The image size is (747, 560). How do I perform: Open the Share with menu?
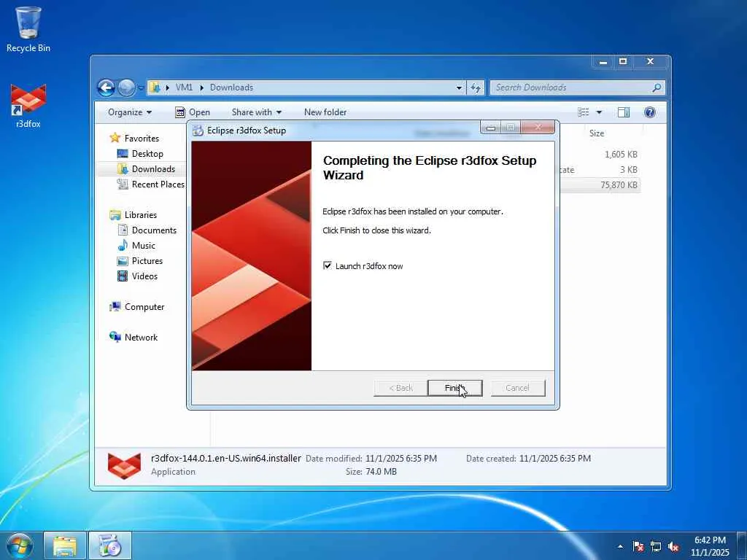[x=256, y=112]
